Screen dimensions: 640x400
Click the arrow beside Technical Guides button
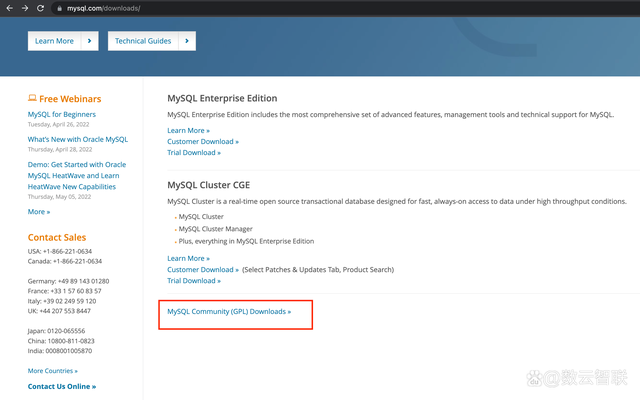coord(188,41)
